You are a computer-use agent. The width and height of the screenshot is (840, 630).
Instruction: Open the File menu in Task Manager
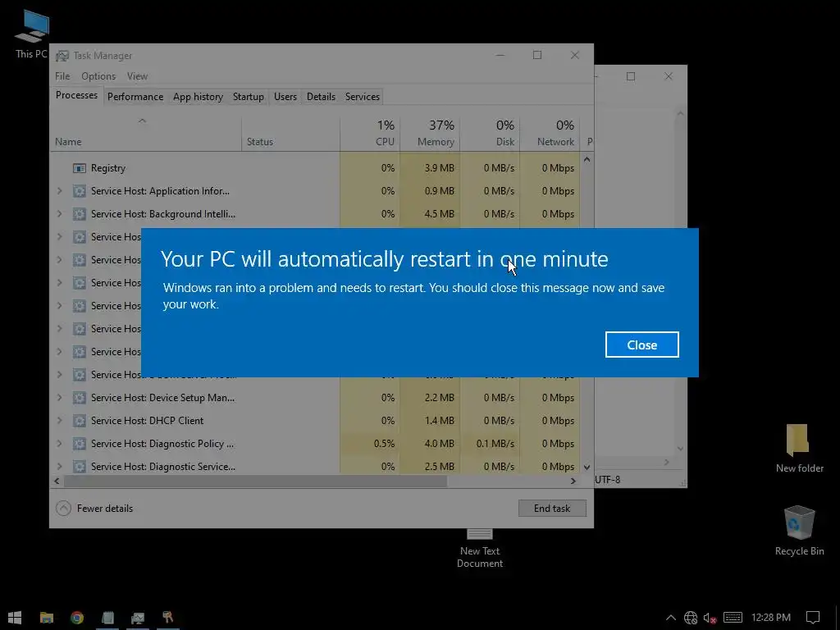pos(62,76)
